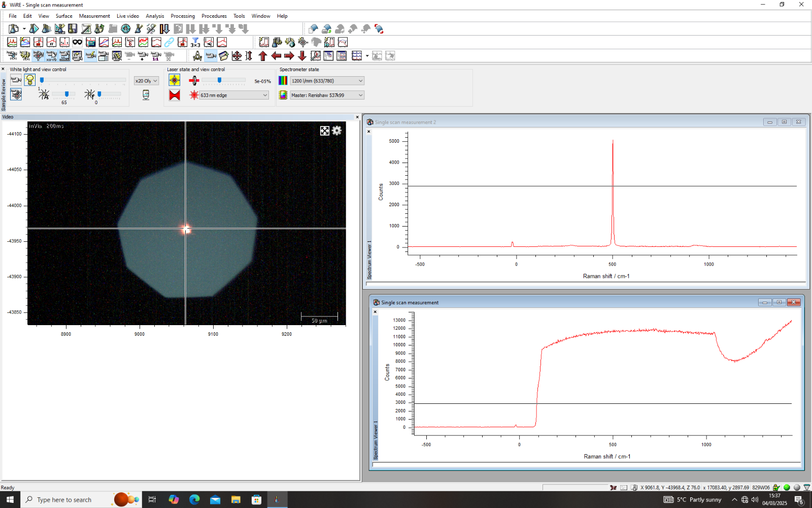Click the red up arrow icon
812x508 pixels.
tap(263, 56)
